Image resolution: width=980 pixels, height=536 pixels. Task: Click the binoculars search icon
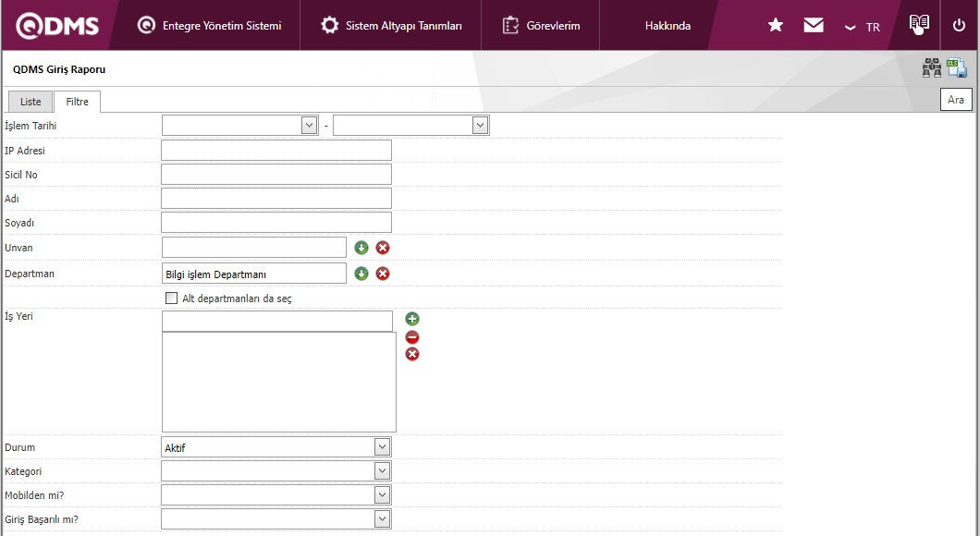931,68
